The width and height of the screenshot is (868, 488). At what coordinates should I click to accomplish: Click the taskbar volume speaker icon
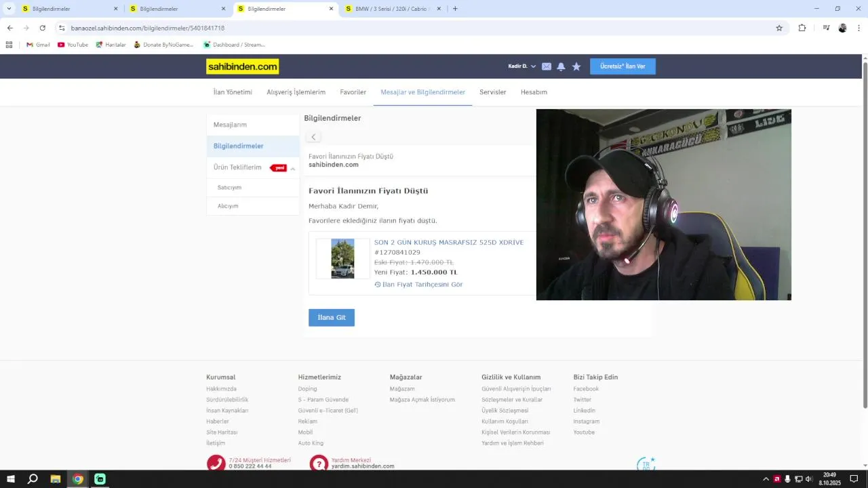coord(808,479)
